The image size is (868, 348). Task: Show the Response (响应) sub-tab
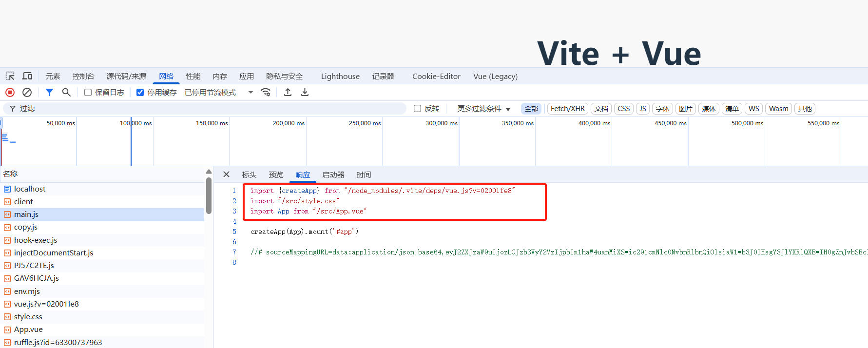pyautogui.click(x=303, y=174)
